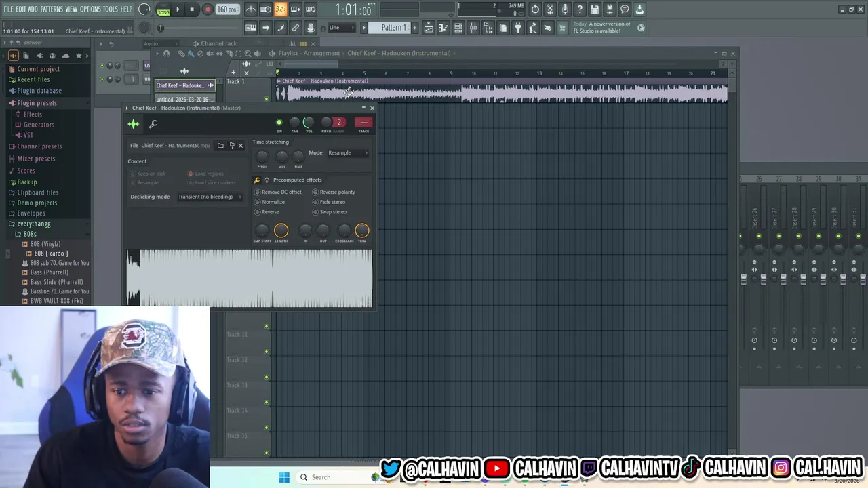
Task: Click the Chief Keef audio clip in playlist
Action: [502, 91]
